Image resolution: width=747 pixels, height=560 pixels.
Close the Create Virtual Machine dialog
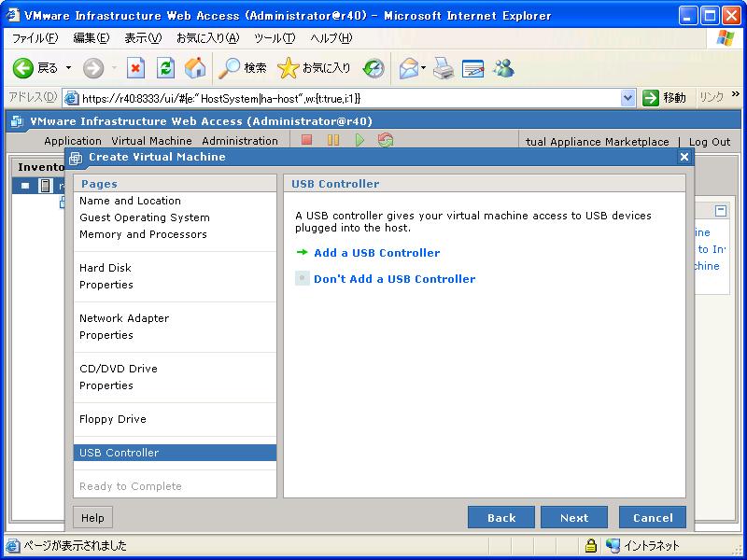click(684, 157)
